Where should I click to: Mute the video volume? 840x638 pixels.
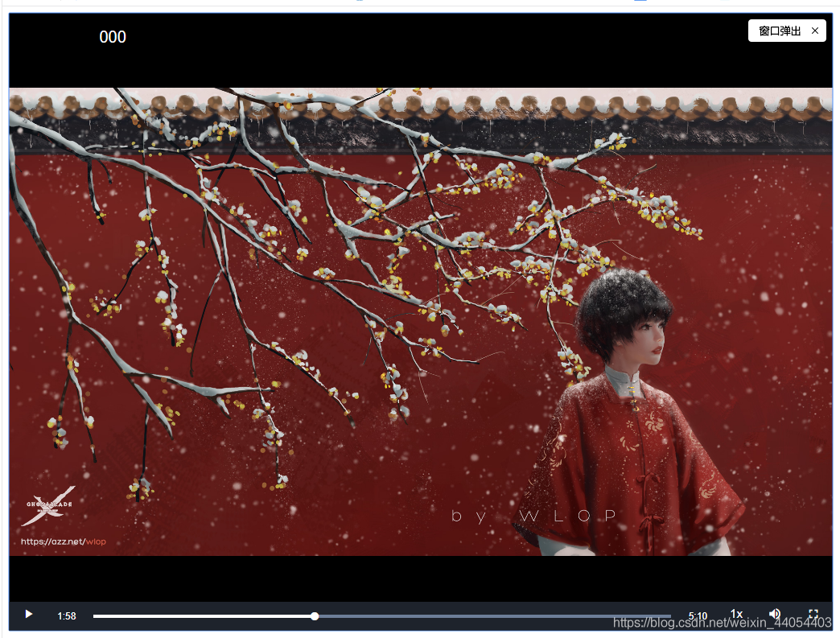click(775, 614)
